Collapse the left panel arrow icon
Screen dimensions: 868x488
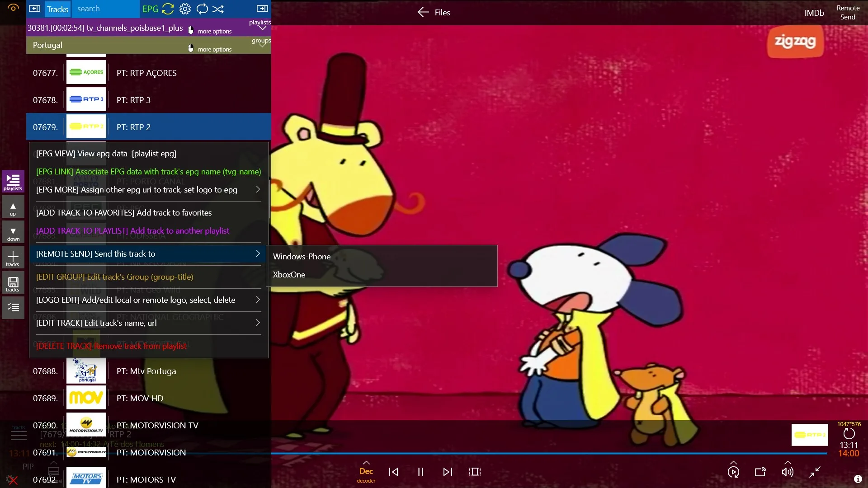pyautogui.click(x=34, y=9)
